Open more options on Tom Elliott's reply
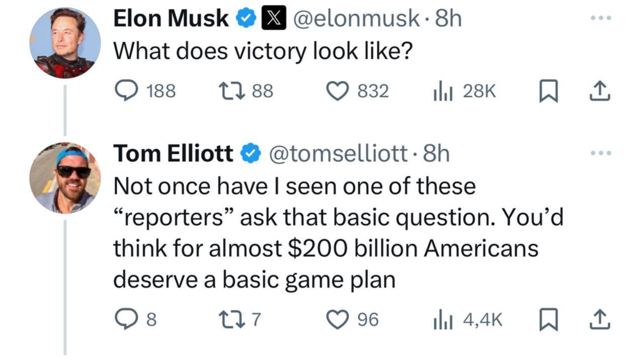This screenshot has width=644, height=361. coord(602,153)
